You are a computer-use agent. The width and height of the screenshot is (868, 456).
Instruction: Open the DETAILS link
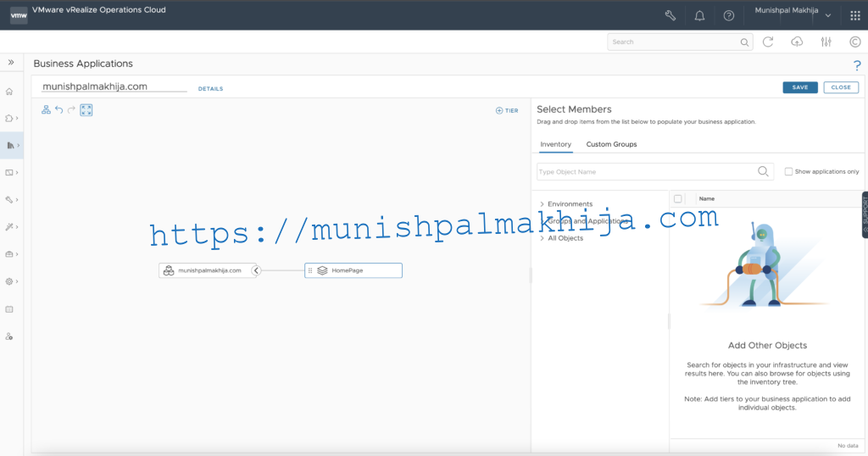(210, 88)
